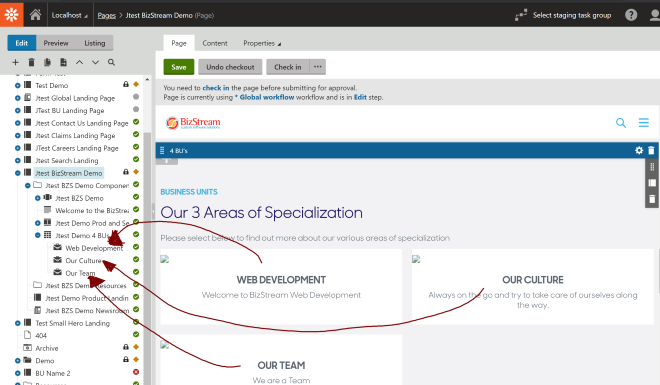Open the Properties tab menu

[x=262, y=43]
